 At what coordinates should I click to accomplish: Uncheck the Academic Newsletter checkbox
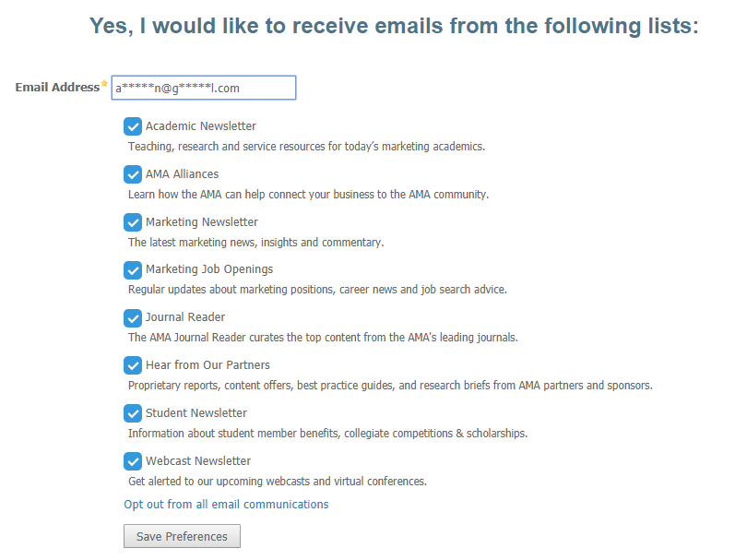[x=133, y=126]
